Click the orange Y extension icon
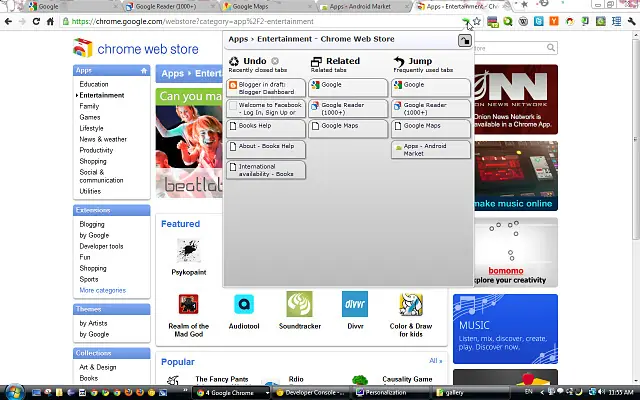This screenshot has width=640, height=400. click(554, 21)
